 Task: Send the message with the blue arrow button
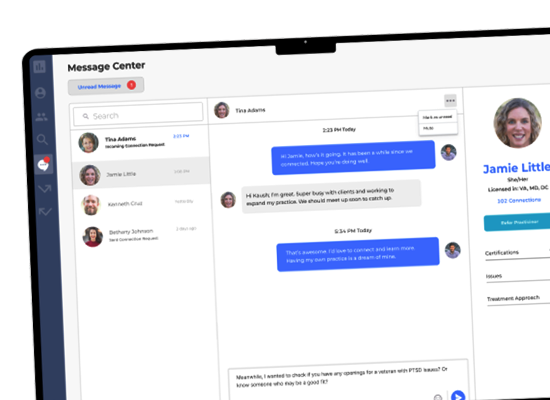[458, 396]
